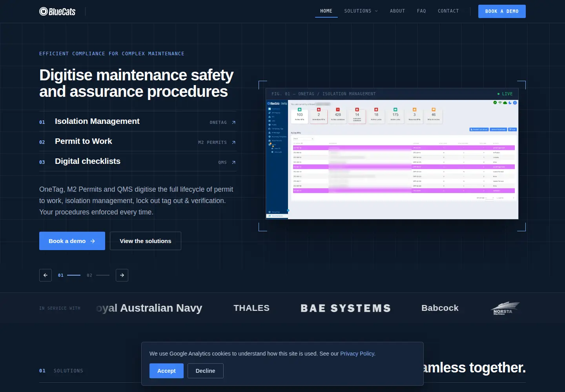Image resolution: width=565 pixels, height=392 pixels.
Task: Click the Royal Australian Navy text
Action: point(149,308)
